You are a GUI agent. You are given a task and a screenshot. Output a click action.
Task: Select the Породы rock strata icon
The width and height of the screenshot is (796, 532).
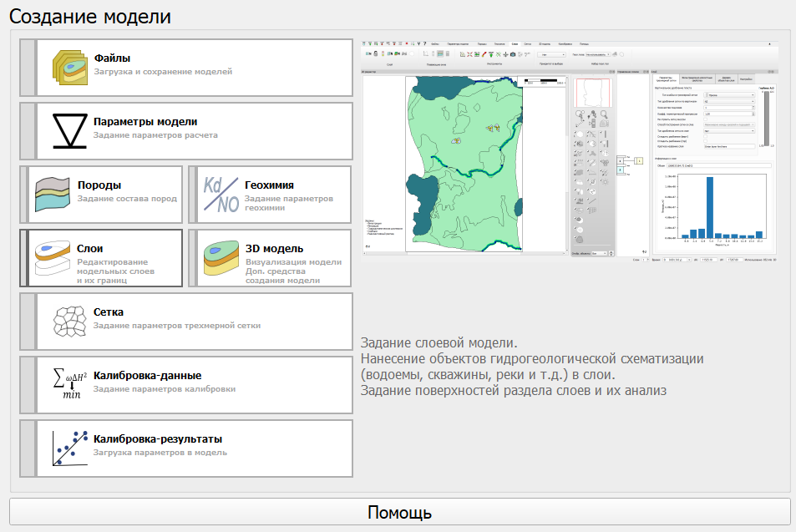pos(53,195)
